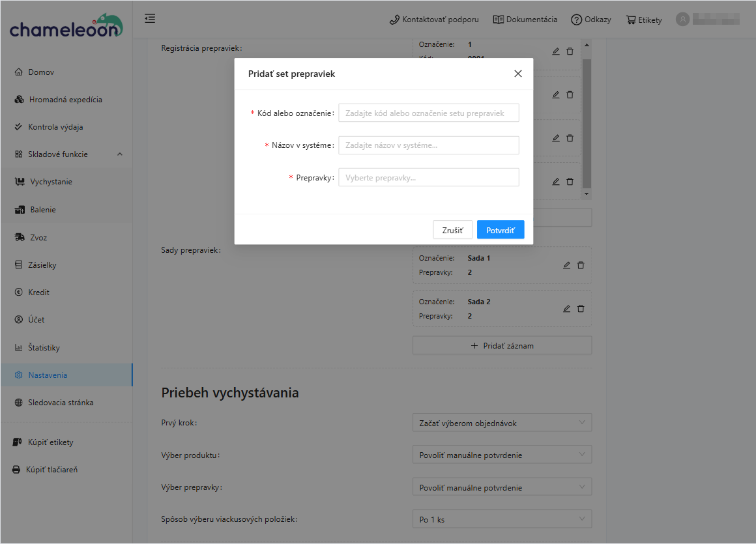Close the Pridať set prepraviek dialog
The width and height of the screenshot is (756, 544).
(518, 74)
